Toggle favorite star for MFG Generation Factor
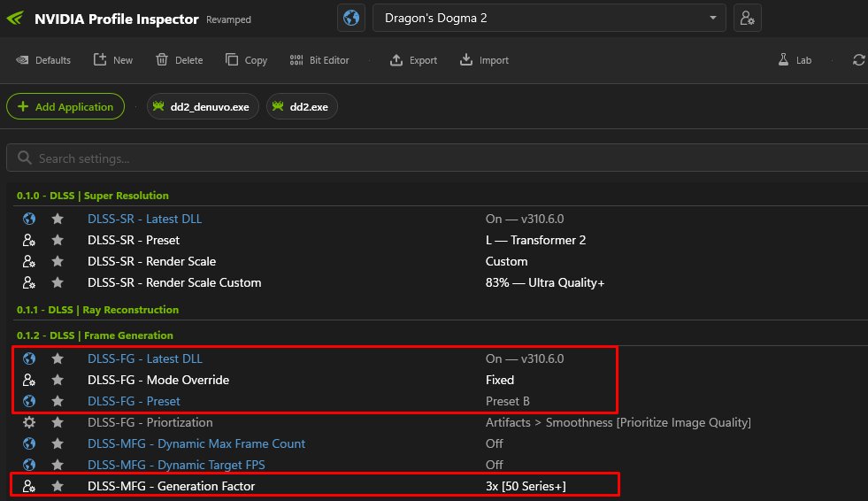 point(58,486)
